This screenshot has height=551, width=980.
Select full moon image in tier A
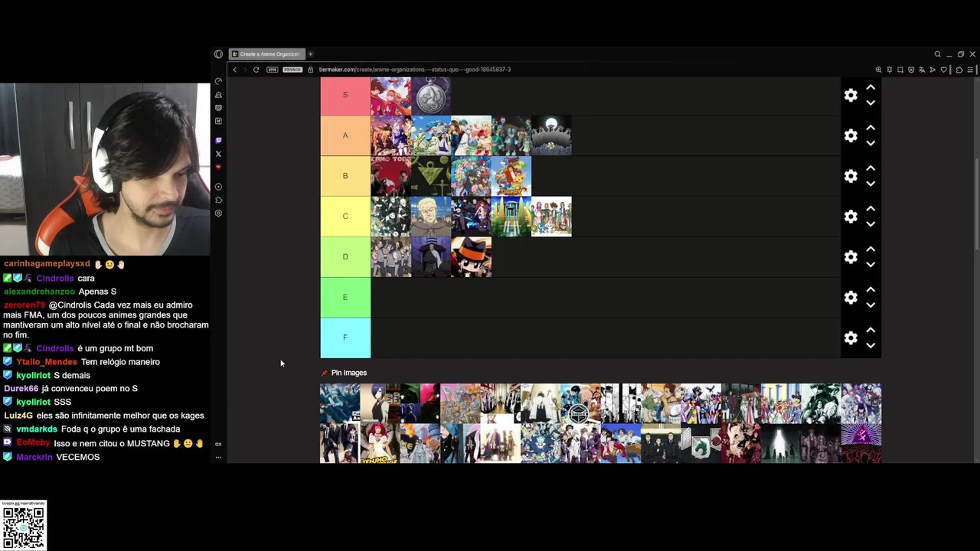[551, 135]
